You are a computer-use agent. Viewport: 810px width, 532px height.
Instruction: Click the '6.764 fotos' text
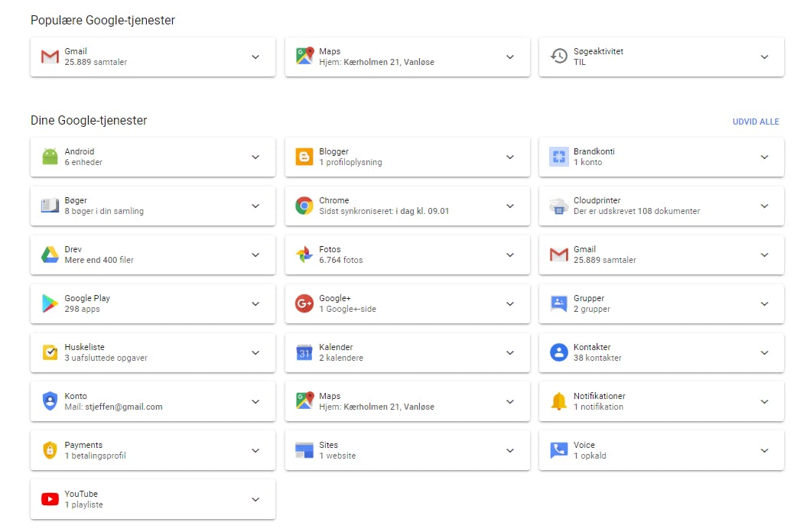(341, 260)
